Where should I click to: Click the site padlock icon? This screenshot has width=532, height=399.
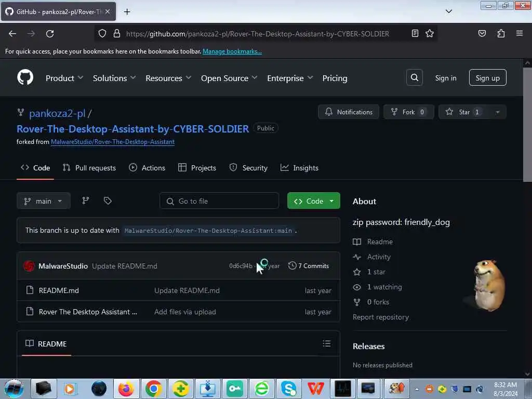click(x=117, y=33)
